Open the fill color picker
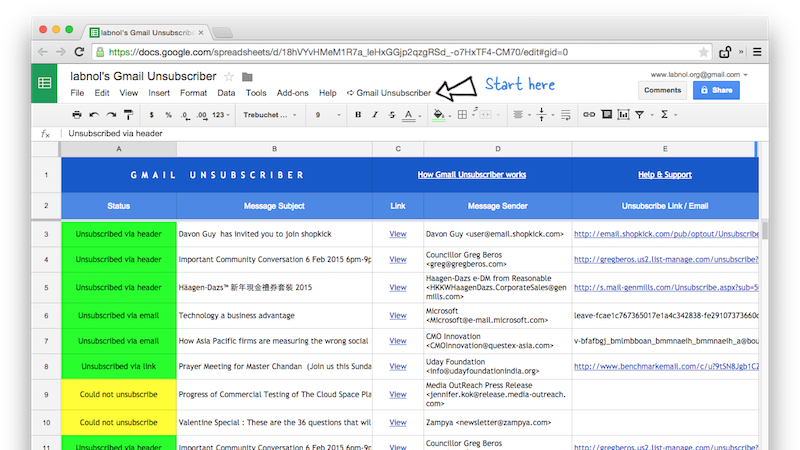 438,115
